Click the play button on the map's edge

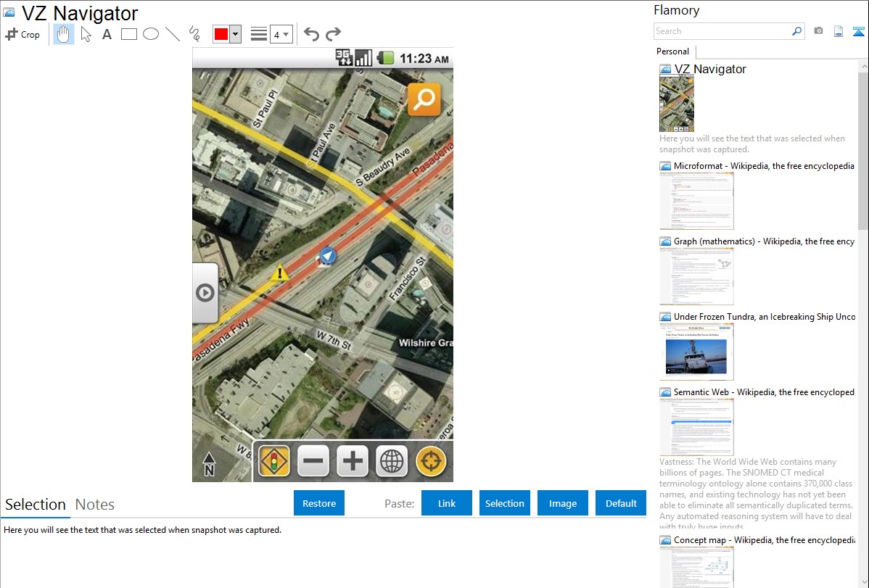point(205,293)
